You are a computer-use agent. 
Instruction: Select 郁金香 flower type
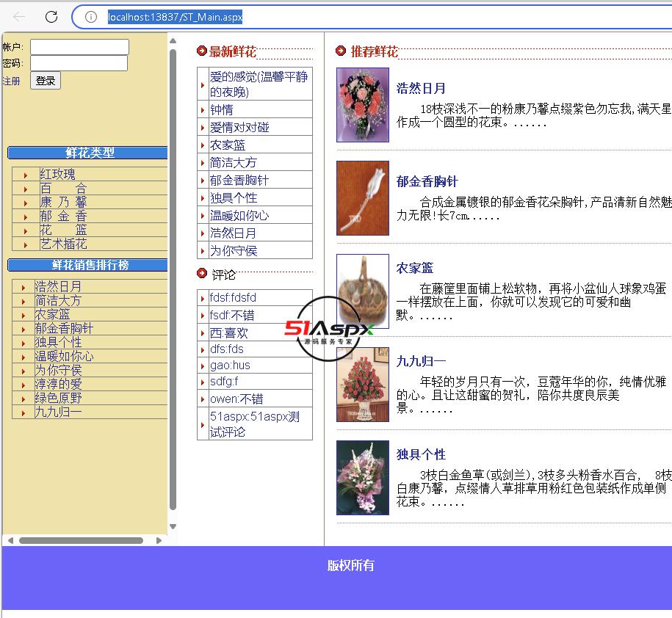tap(63, 216)
